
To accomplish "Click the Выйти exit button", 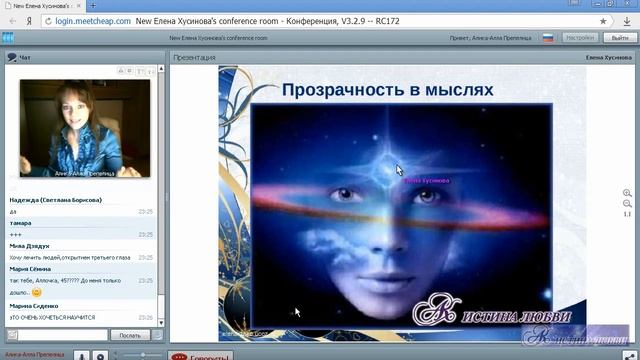I will 620,38.
